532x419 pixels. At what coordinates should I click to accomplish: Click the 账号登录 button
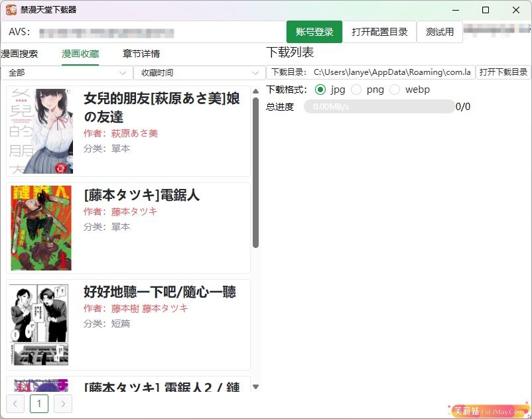tap(314, 32)
